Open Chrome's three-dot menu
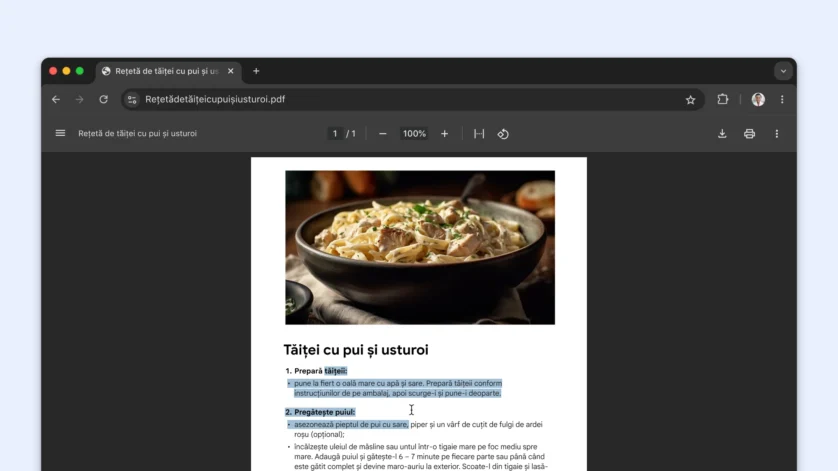The width and height of the screenshot is (838, 471). click(782, 99)
